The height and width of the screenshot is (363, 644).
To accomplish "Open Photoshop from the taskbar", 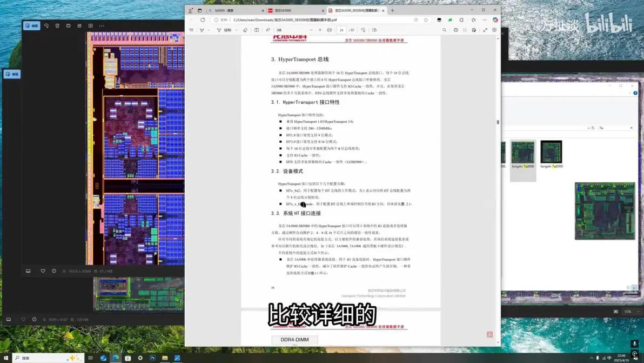I will tap(152, 358).
